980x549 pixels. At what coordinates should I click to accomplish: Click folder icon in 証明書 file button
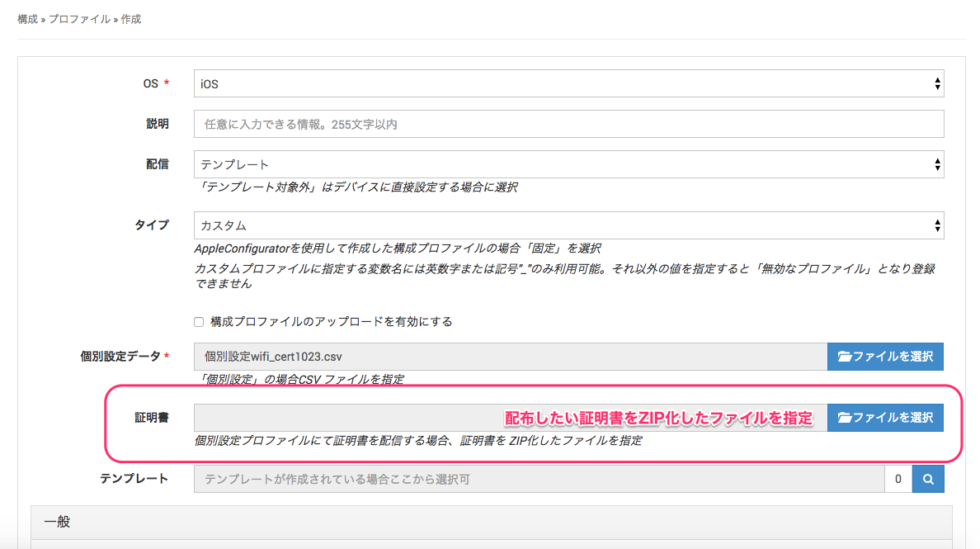[845, 418]
